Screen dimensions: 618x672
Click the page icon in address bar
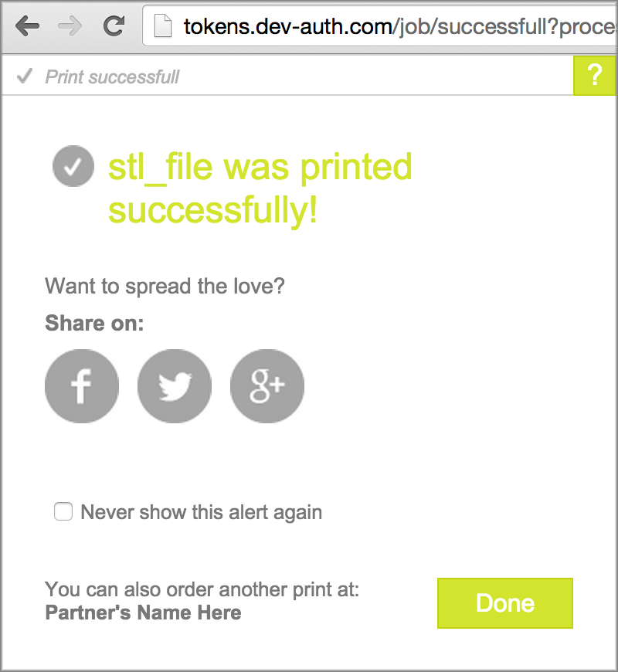tap(162, 27)
